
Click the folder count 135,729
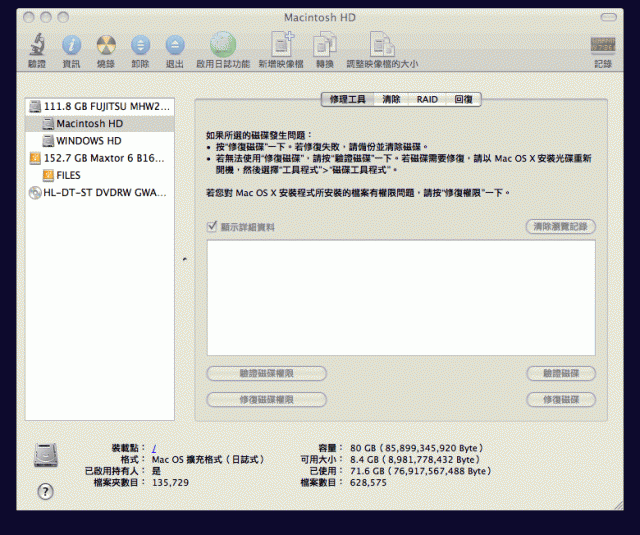coord(170,482)
